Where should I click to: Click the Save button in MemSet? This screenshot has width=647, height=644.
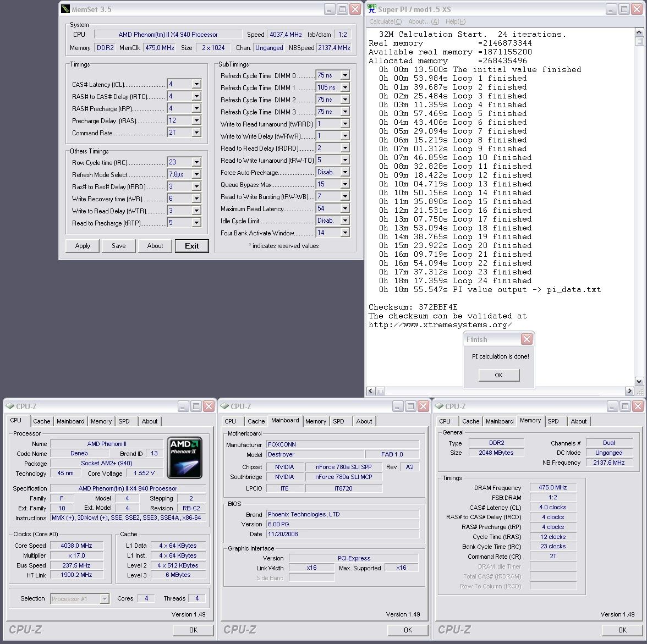coord(119,246)
